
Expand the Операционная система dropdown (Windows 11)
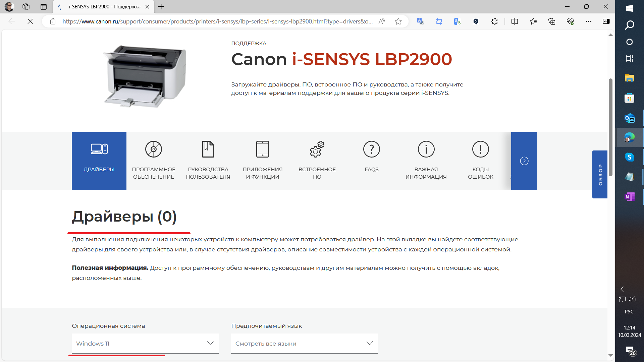[x=145, y=343]
